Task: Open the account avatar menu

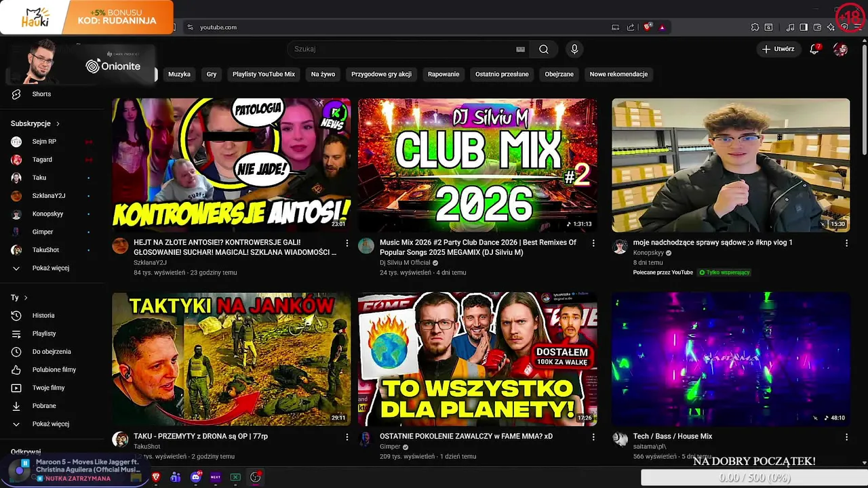Action: (x=840, y=49)
